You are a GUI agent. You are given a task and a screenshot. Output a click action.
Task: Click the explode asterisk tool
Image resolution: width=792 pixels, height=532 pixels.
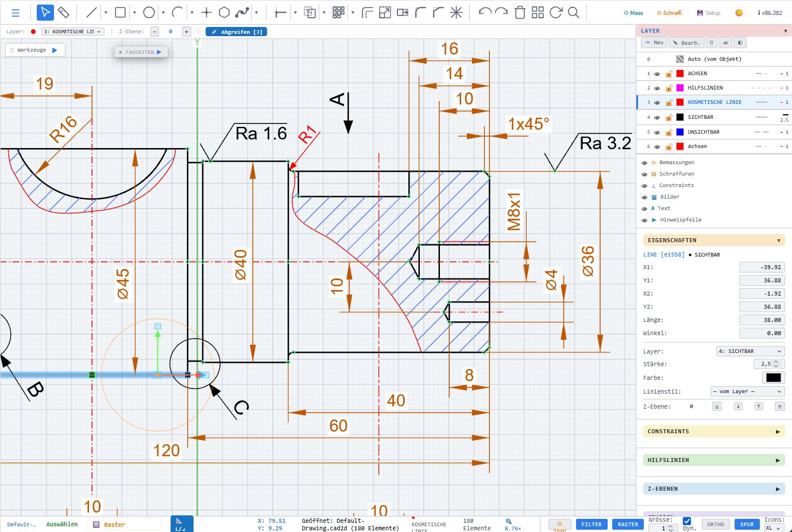(456, 13)
